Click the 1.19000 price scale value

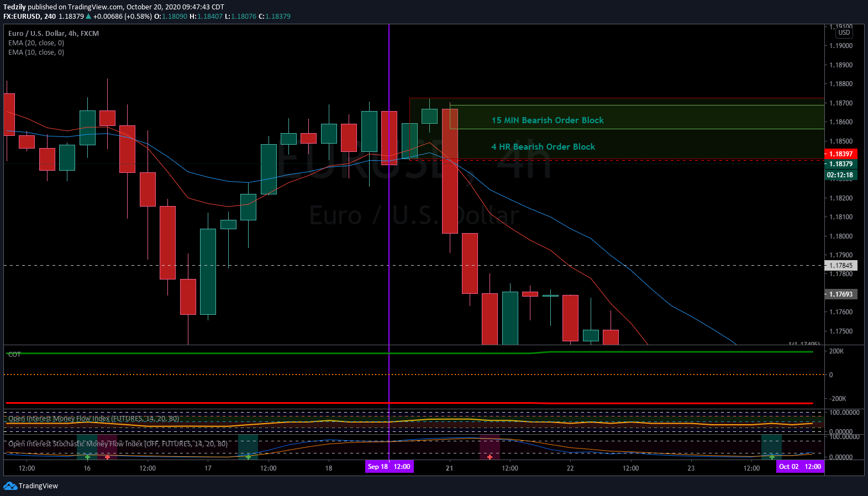click(841, 46)
